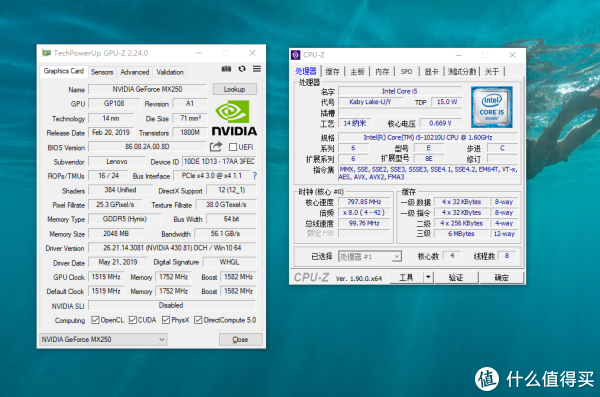600x397 pixels.
Task: Click the BIOS share/export icon
Action: (216, 147)
